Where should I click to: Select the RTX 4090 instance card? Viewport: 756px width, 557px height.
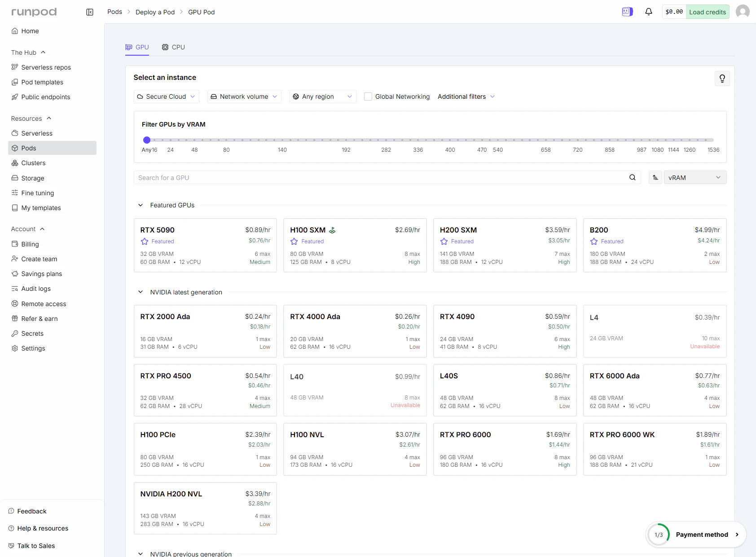505,331
